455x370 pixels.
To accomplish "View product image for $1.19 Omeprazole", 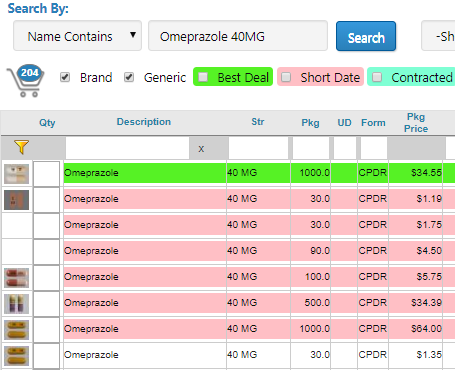I will click(16, 200).
